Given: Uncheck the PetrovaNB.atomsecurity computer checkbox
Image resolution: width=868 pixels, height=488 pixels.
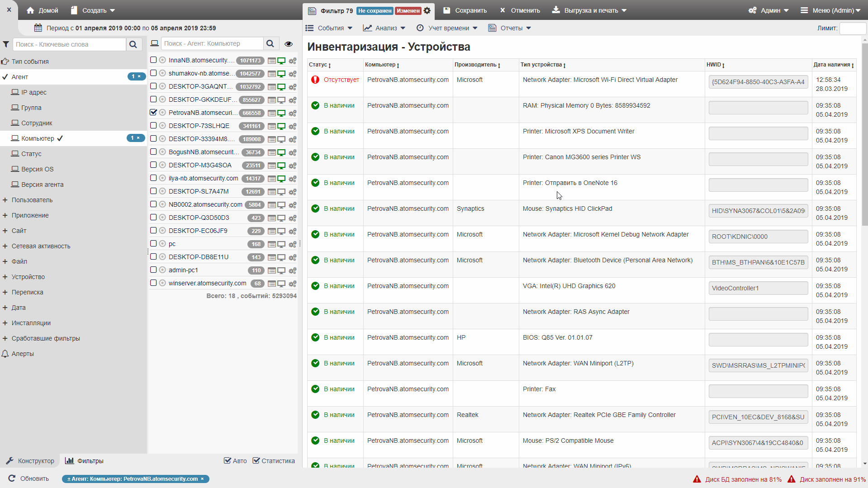Looking at the screenshot, I should [153, 112].
